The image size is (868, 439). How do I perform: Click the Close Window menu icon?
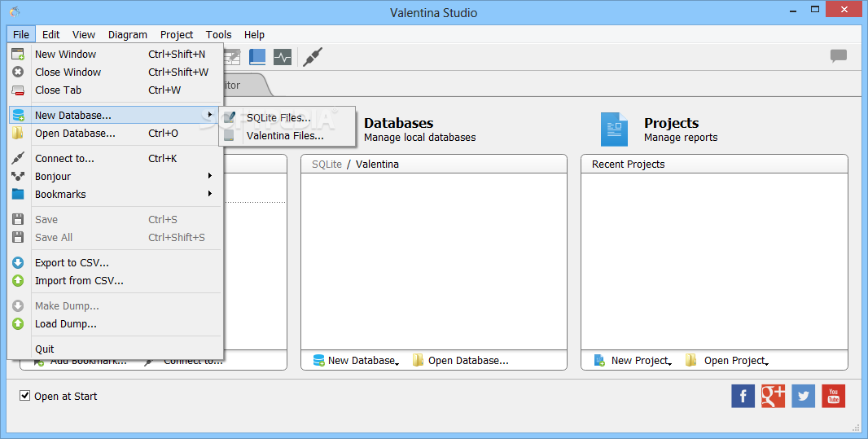coord(18,72)
